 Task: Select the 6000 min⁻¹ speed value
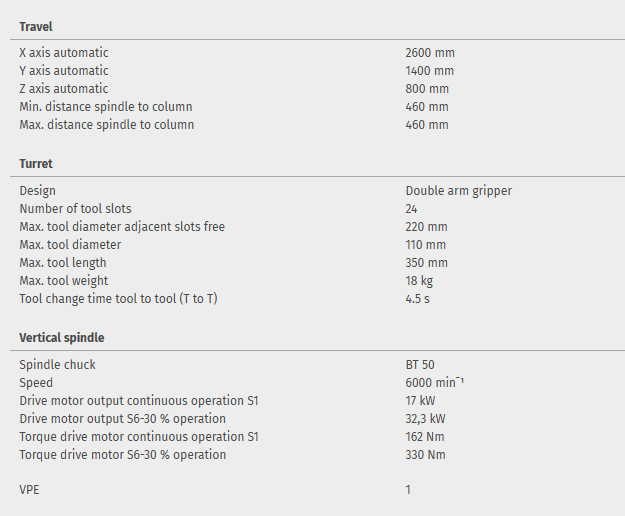click(435, 383)
